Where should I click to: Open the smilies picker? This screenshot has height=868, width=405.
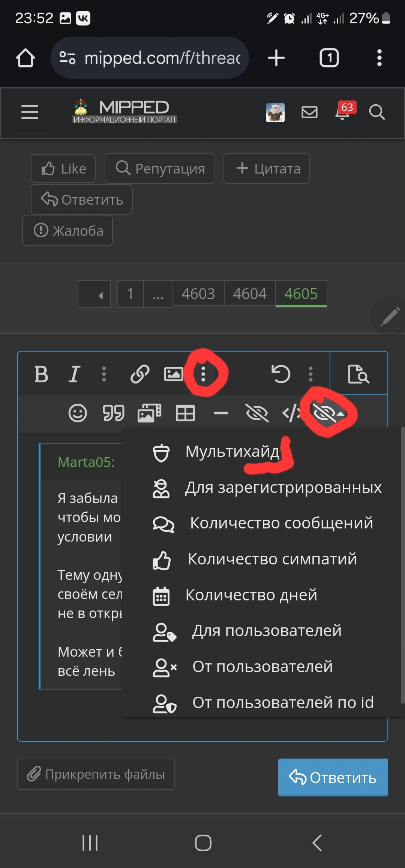click(x=78, y=413)
